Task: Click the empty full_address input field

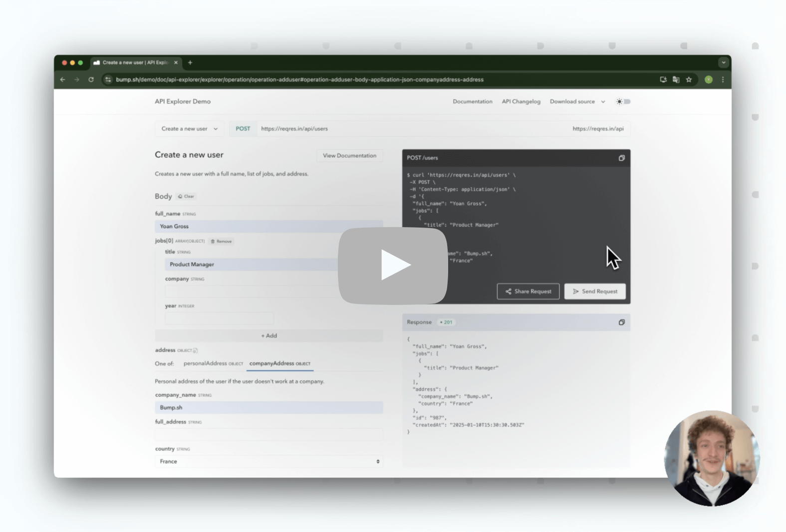Action: pyautogui.click(x=269, y=435)
